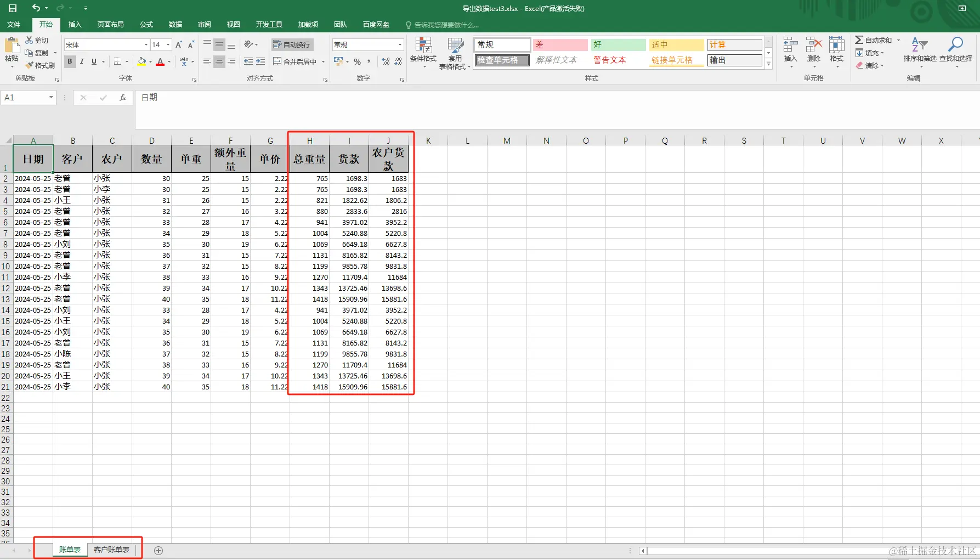Viewport: 980px width, 560px height.
Task: Toggle middle vertical alignment
Action: [219, 44]
